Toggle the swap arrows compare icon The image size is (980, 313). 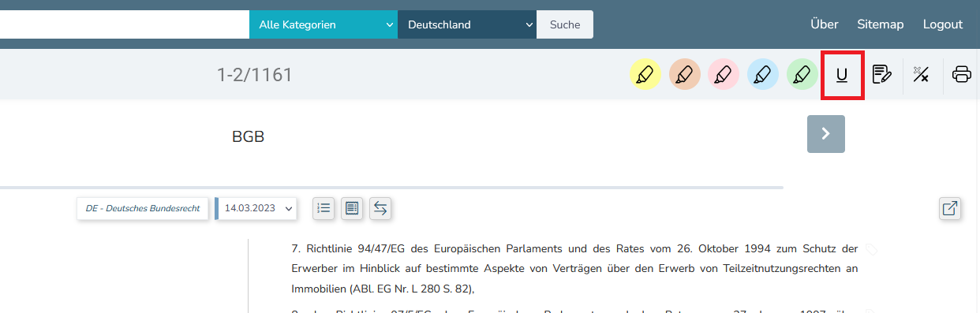click(x=380, y=208)
